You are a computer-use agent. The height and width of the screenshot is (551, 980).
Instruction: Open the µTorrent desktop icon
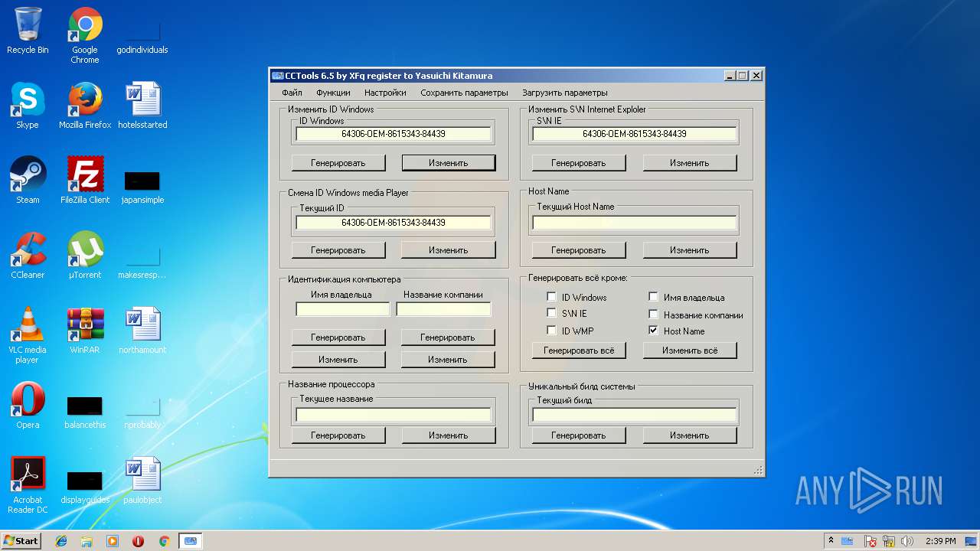pos(85,256)
